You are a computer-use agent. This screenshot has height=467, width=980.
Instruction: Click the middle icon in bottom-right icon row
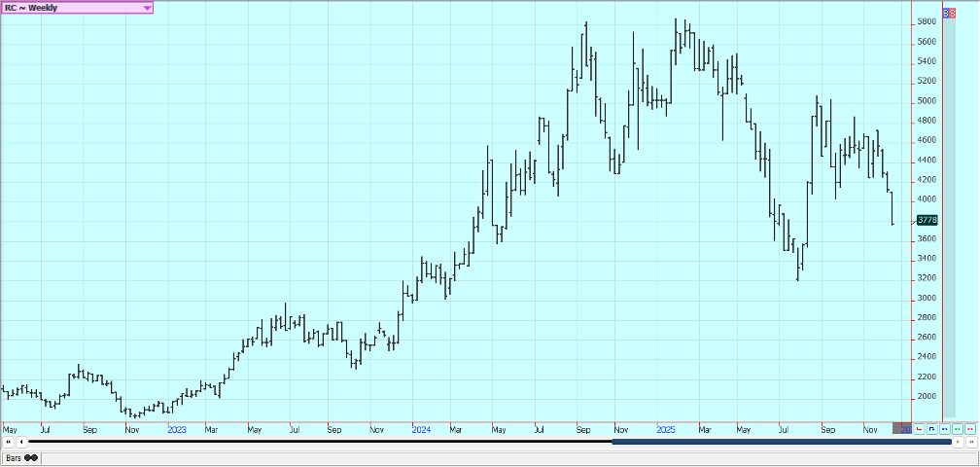(x=945, y=429)
